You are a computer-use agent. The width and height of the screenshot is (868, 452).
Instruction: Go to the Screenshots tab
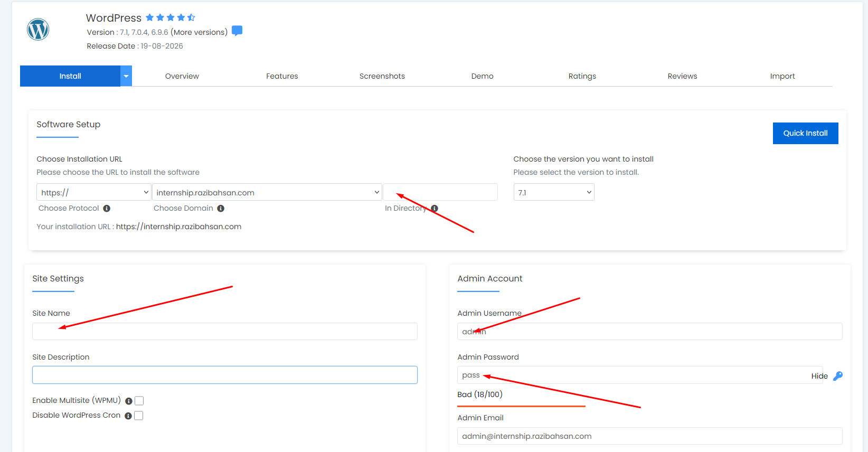tap(382, 76)
